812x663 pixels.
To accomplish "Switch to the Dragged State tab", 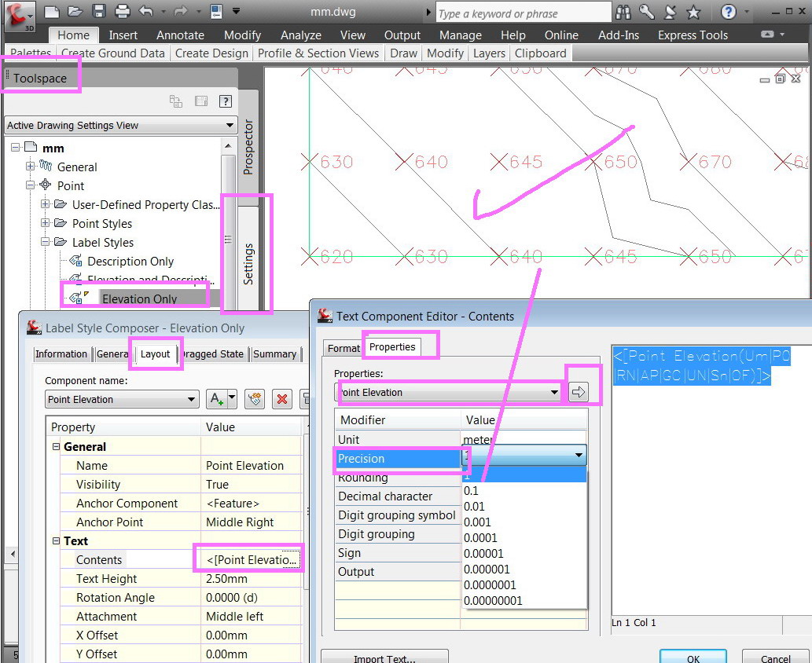I will coord(215,354).
